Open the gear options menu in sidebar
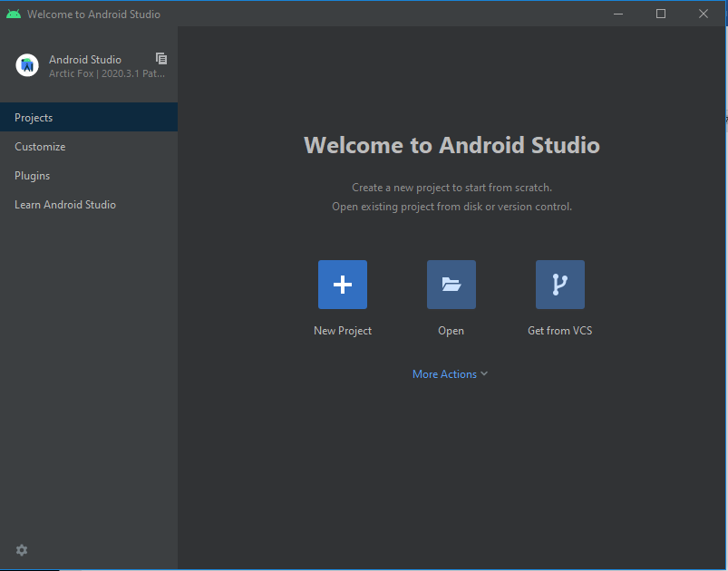 click(22, 550)
